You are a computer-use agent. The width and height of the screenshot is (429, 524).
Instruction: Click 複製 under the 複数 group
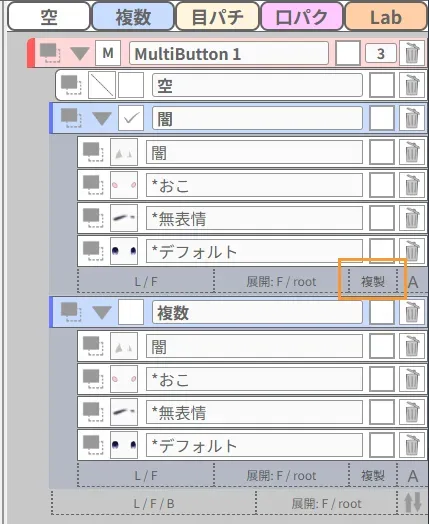click(373, 475)
